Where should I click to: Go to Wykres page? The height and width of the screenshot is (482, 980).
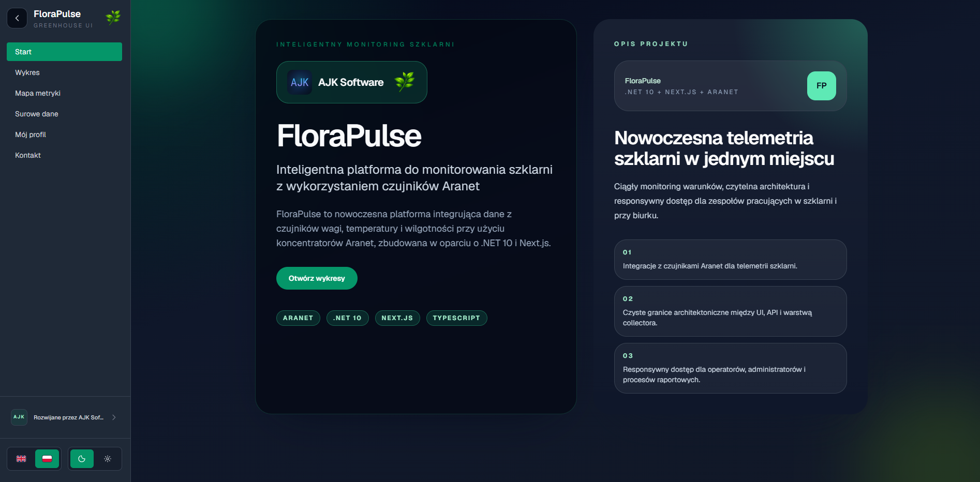click(64, 72)
